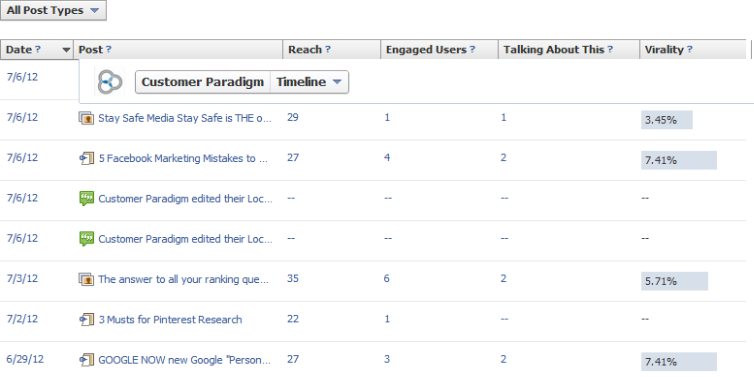
Task: Sort by the Virality column header
Action: point(692,50)
